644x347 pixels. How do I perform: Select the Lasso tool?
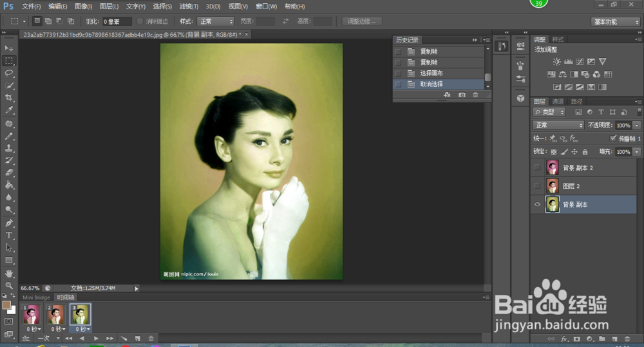pyautogui.click(x=9, y=73)
